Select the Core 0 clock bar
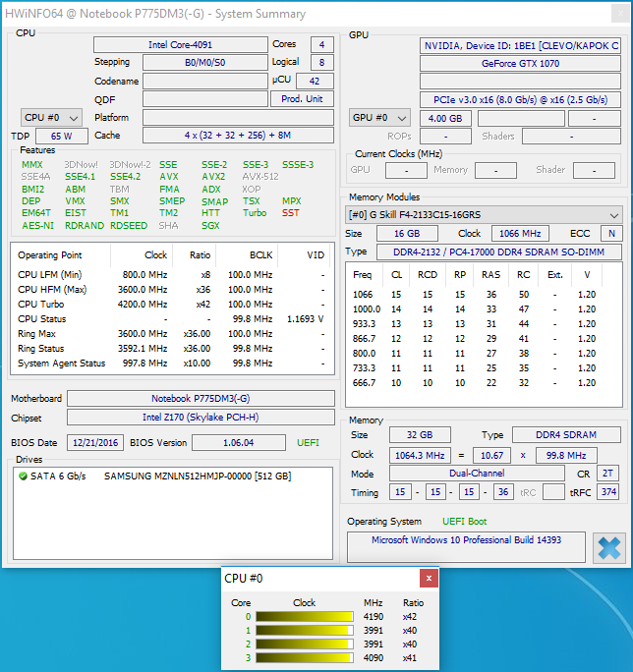 coord(305,616)
